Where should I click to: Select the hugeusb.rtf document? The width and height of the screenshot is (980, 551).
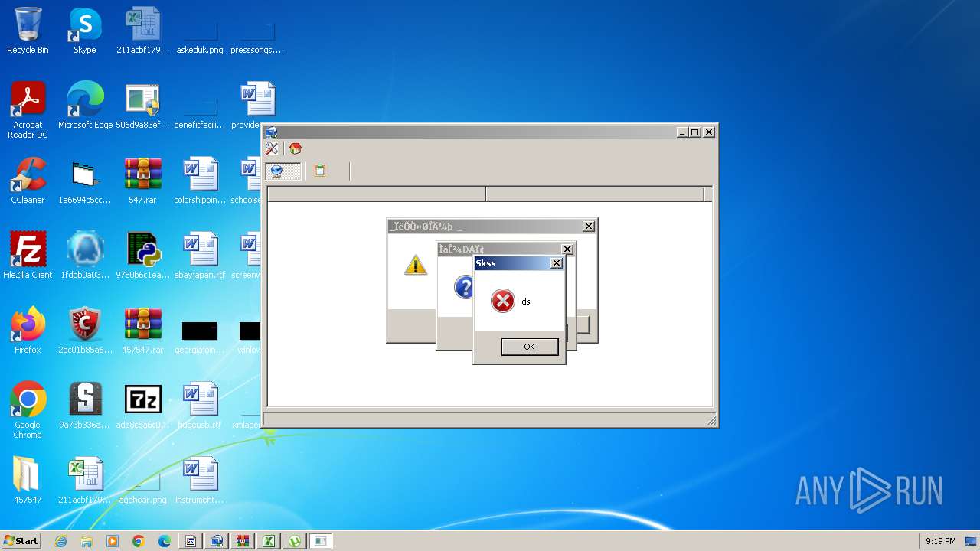click(200, 406)
